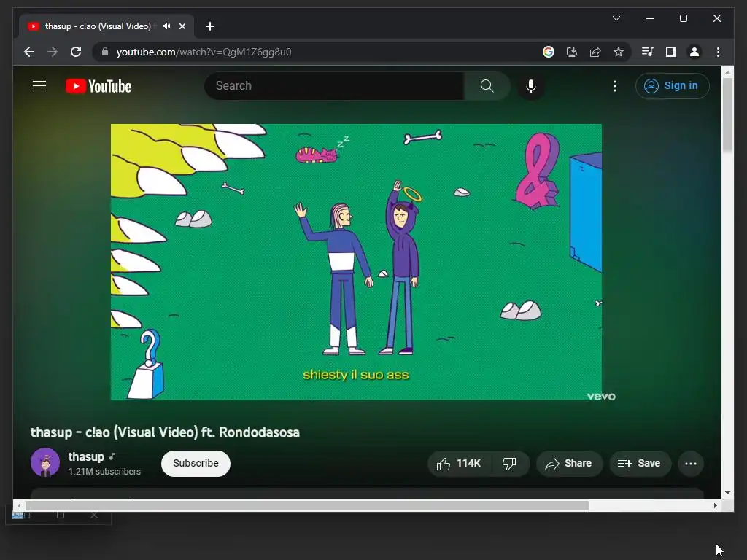Open the thasup channel avatar
Viewport: 747px width, 560px height.
tap(45, 462)
